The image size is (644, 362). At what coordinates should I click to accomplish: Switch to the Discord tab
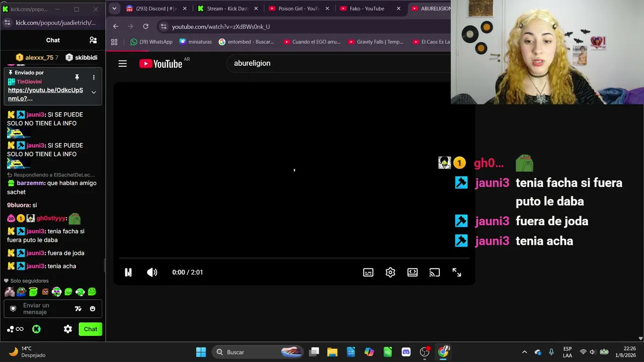[155, 9]
